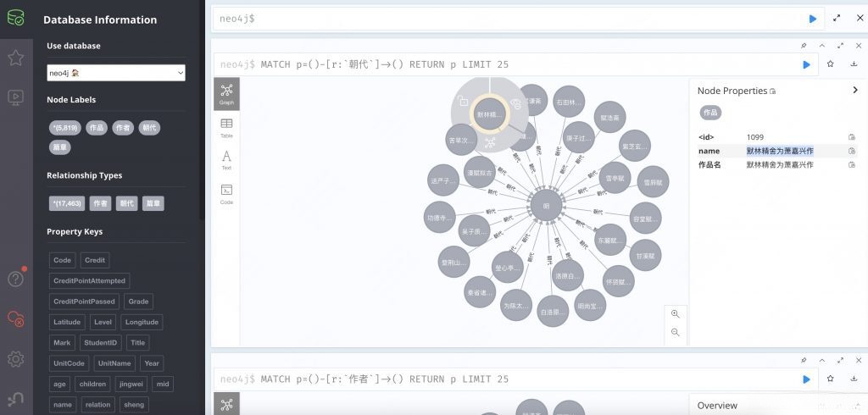The image size is (868, 415).
Task: Select Graph view in the 作者 frame
Action: point(226,404)
